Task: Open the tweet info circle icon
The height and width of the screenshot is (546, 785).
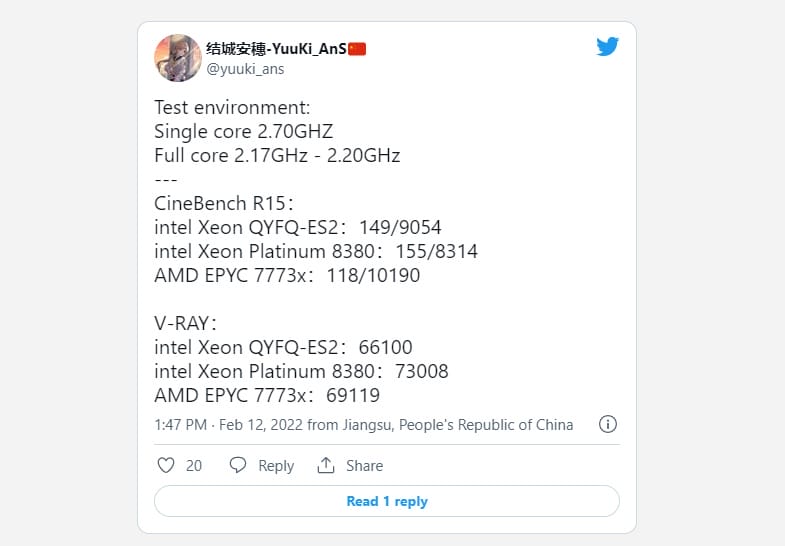Action: pyautogui.click(x=607, y=424)
